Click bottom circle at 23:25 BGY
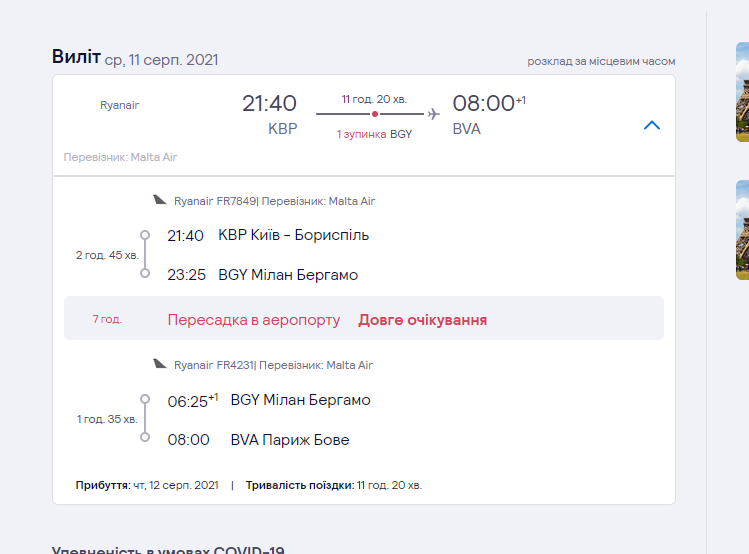 145,273
